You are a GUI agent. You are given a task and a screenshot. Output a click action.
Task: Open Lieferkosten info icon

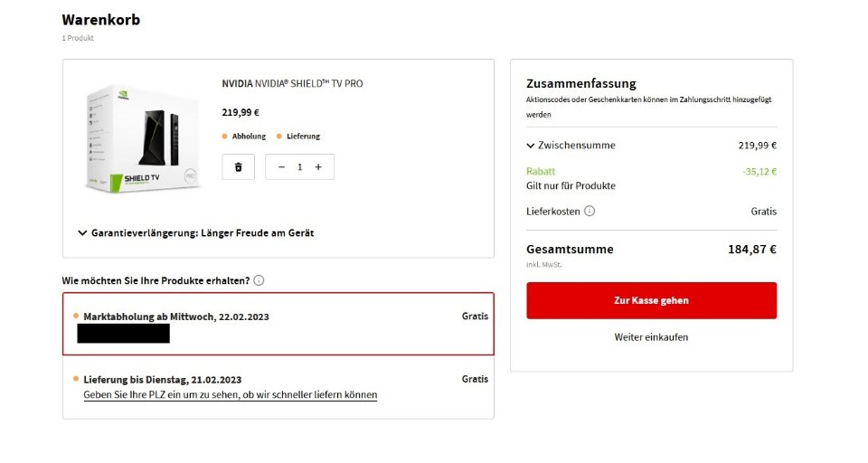point(590,211)
